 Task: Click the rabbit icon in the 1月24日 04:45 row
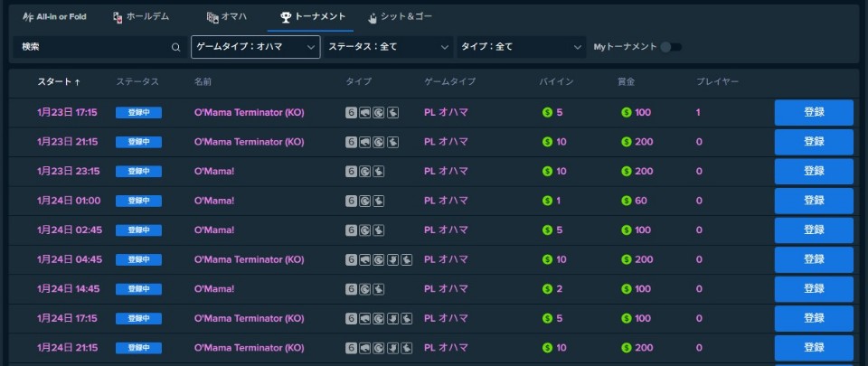coord(406,259)
